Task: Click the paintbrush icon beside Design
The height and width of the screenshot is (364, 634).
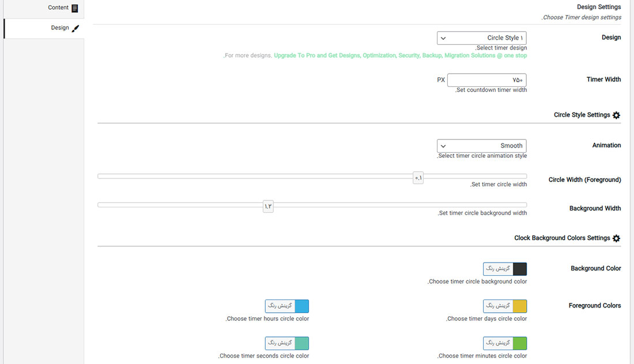Action: click(76, 28)
